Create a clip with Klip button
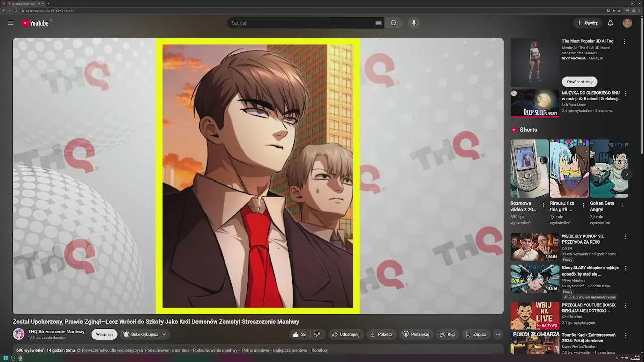Screen dimensions: 644x362 click(447, 334)
